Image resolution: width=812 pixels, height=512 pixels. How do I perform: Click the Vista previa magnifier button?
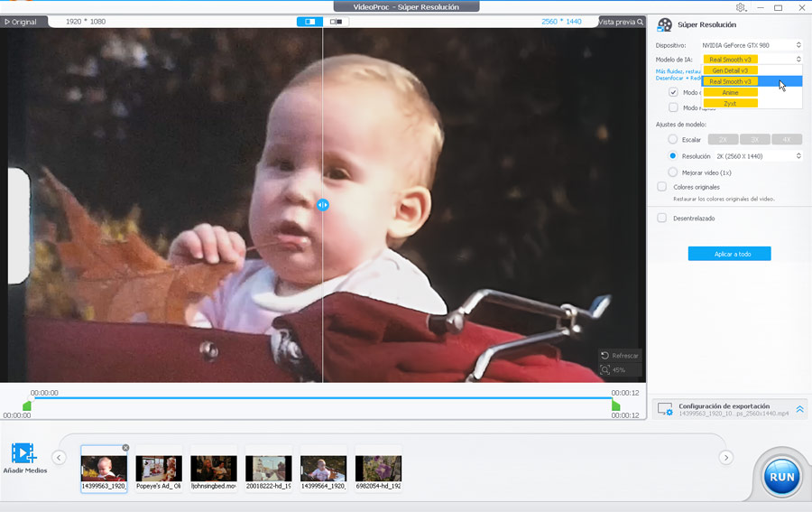621,22
